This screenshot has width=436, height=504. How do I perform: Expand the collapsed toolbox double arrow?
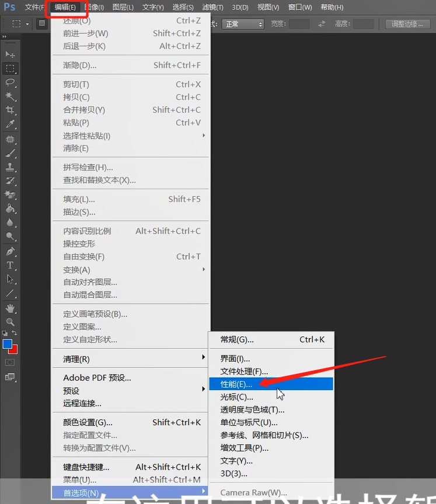[x=4, y=37]
